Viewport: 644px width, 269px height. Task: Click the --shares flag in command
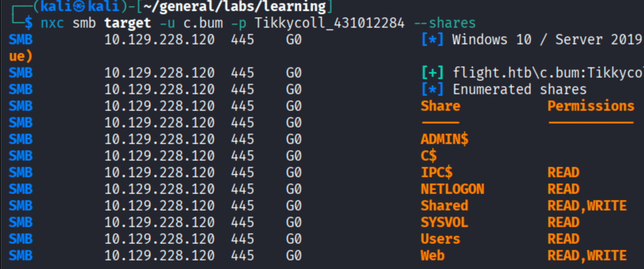444,23
